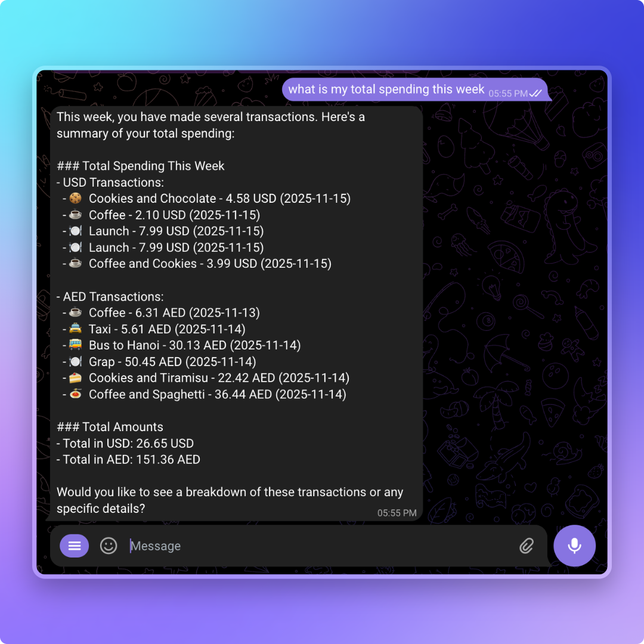Open the bot menu hamburger button

click(x=75, y=546)
